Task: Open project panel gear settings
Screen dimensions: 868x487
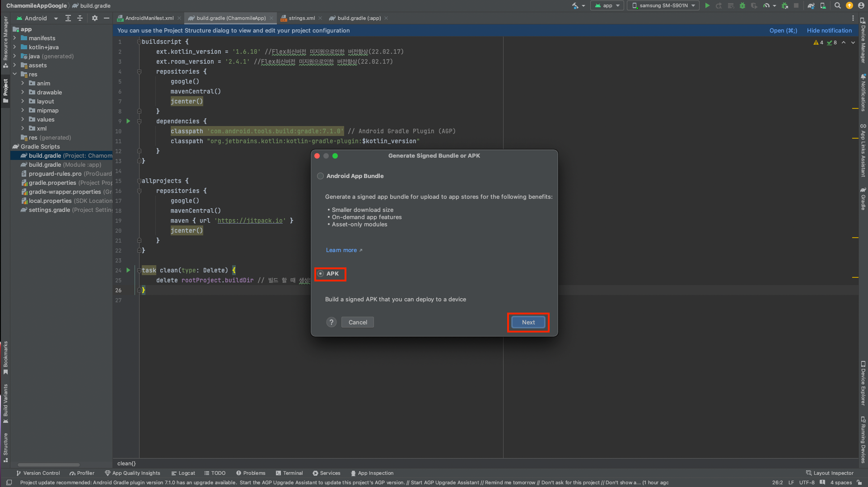Action: tap(94, 18)
